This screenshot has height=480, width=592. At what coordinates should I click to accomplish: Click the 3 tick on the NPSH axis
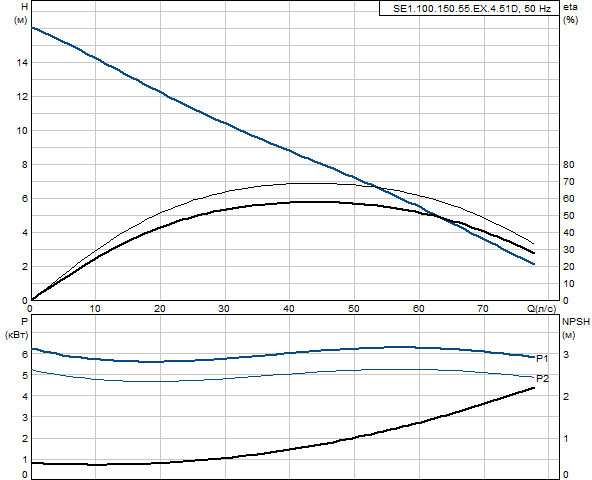(566, 354)
